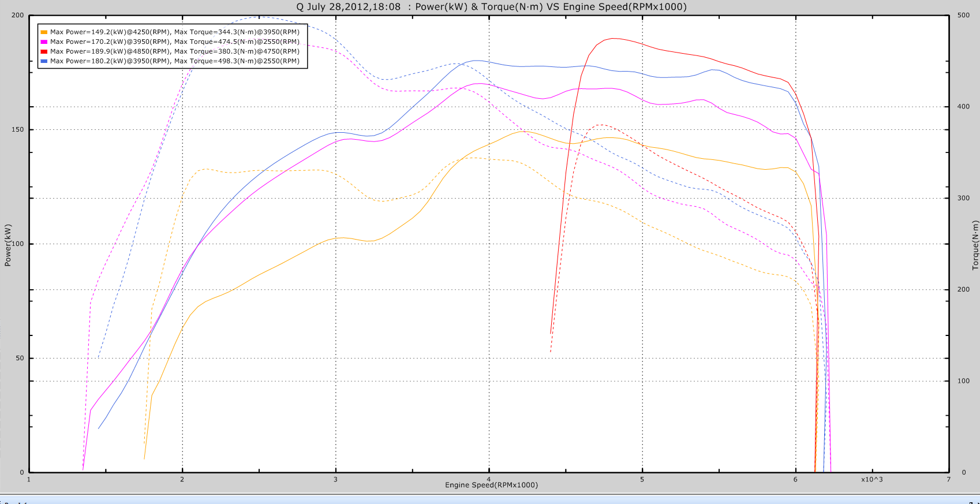Click the Engine Speed(RPMx1000) x-axis label
Viewport: 980px width, 504px height.
tap(491, 485)
